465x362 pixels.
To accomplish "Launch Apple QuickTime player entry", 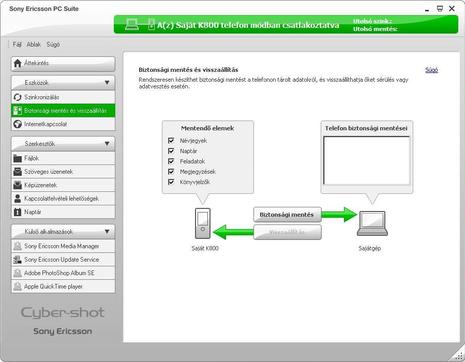I will (63, 286).
